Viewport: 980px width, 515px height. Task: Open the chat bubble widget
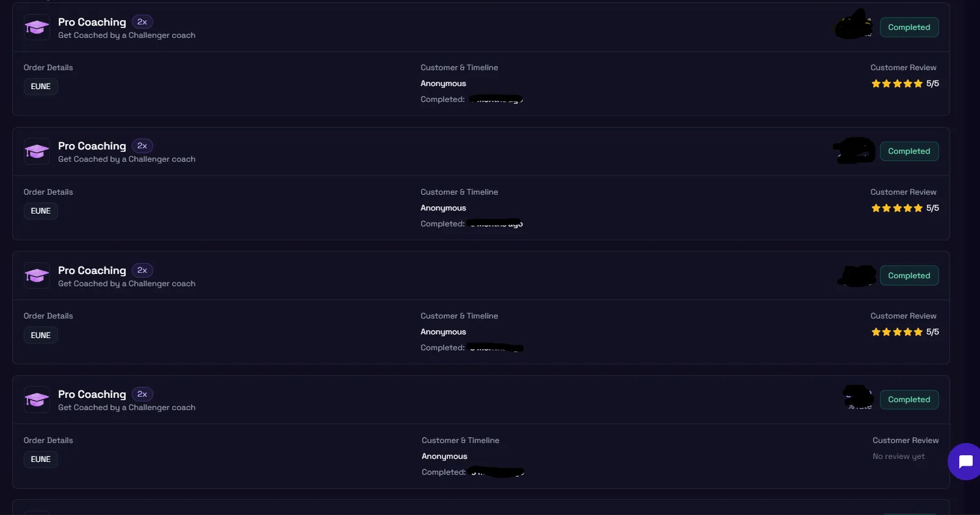click(965, 462)
